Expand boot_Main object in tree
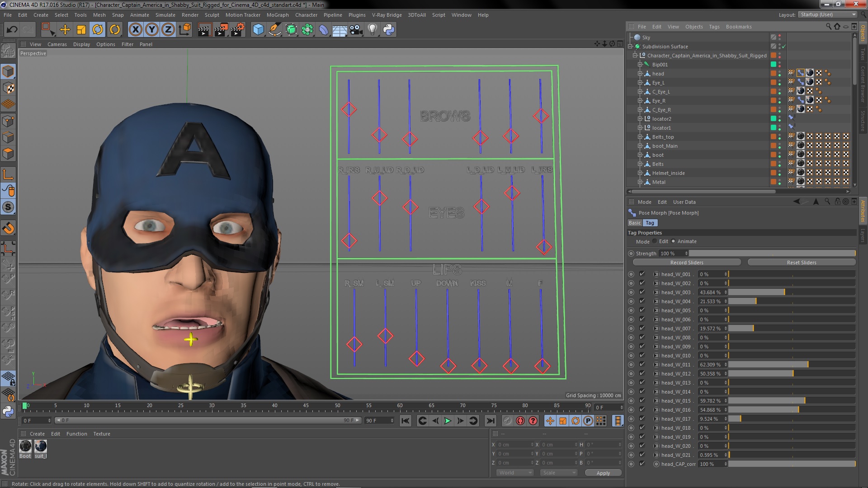This screenshot has height=488, width=868. [640, 146]
